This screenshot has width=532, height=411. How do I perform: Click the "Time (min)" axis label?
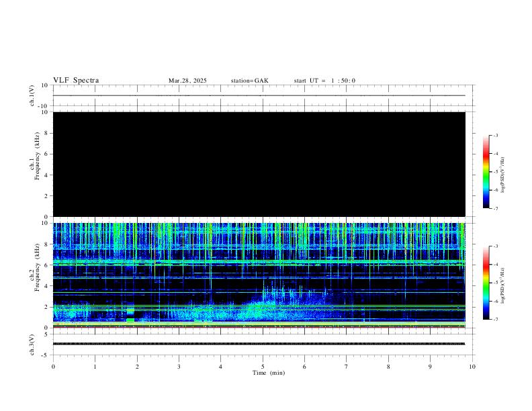[269, 373]
